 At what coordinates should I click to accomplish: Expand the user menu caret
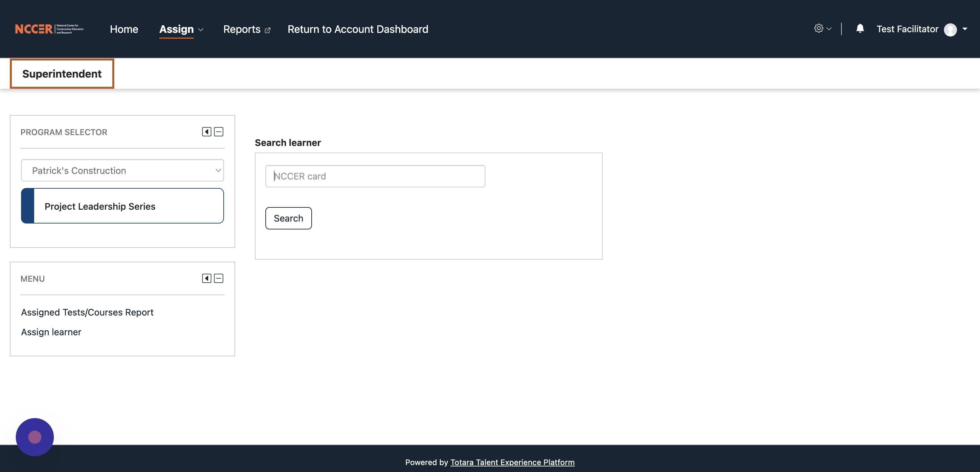coord(965,29)
